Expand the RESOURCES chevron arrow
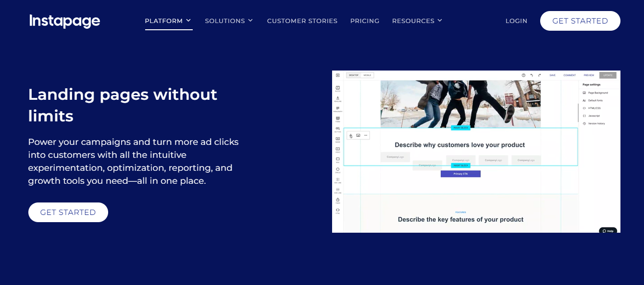 [x=439, y=21]
